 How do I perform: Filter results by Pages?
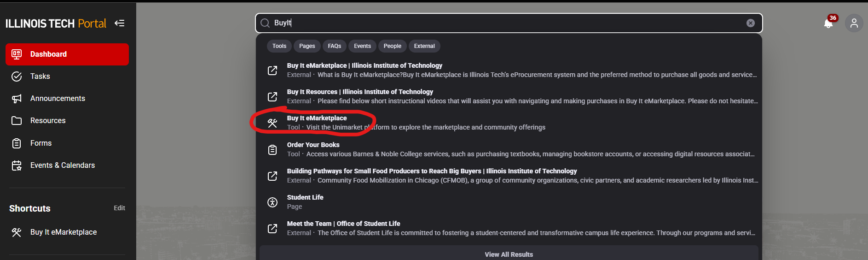click(x=307, y=46)
